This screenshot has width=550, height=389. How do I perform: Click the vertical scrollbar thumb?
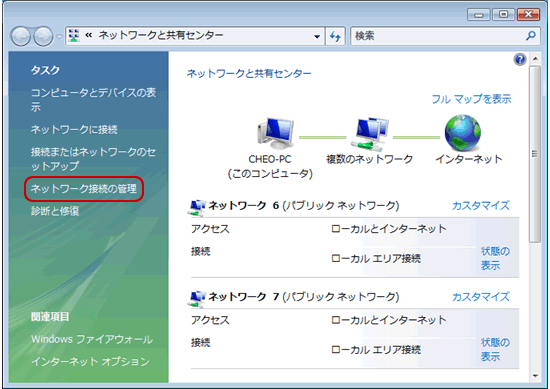(x=535, y=154)
